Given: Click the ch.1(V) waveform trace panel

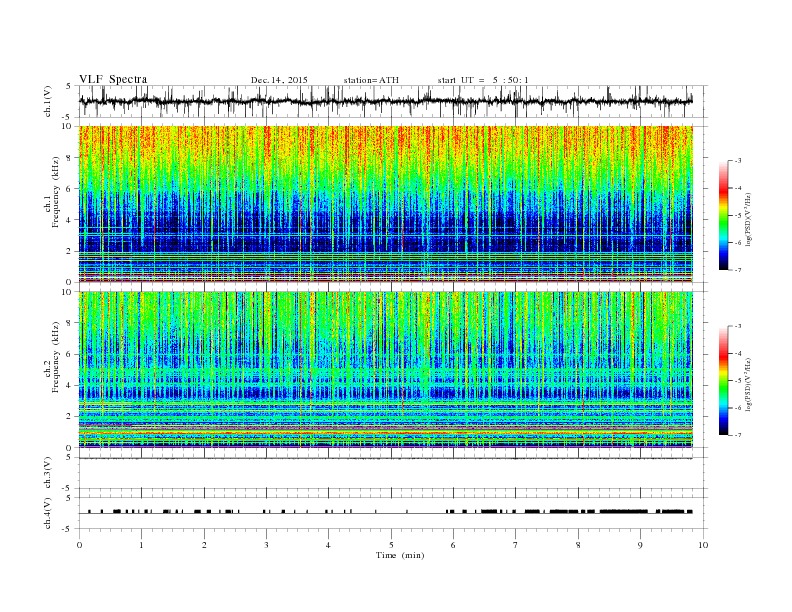Looking at the screenshot, I should tap(392, 101).
